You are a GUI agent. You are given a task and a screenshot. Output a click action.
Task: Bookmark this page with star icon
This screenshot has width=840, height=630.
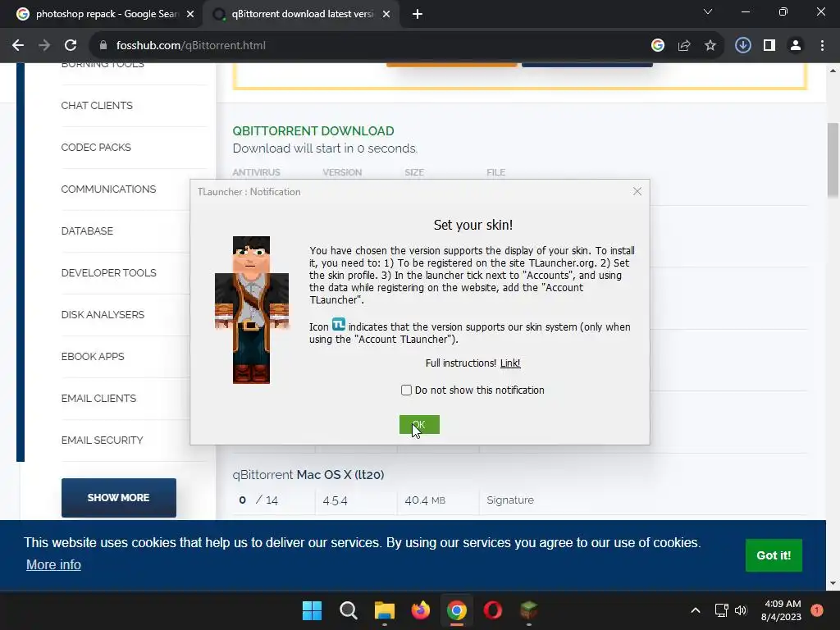(710, 46)
